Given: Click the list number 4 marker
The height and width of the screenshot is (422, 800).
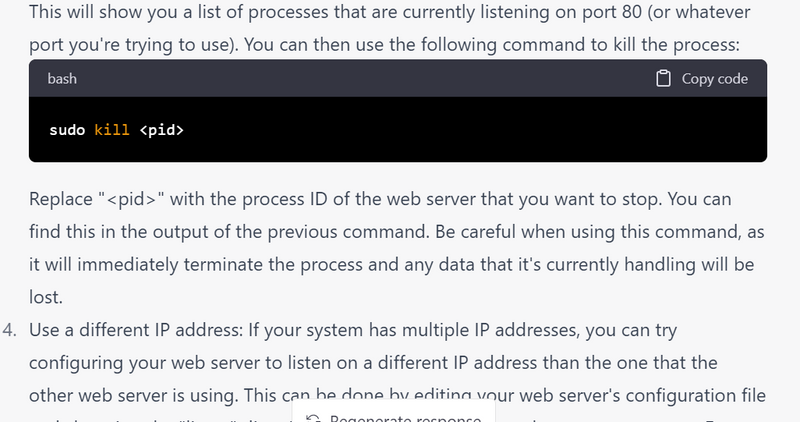Looking at the screenshot, I should pos(10,329).
